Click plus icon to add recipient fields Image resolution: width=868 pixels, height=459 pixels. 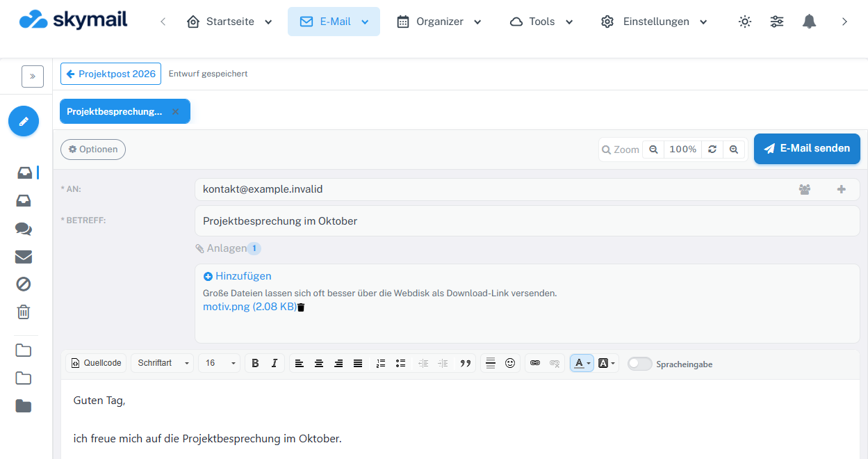point(842,189)
